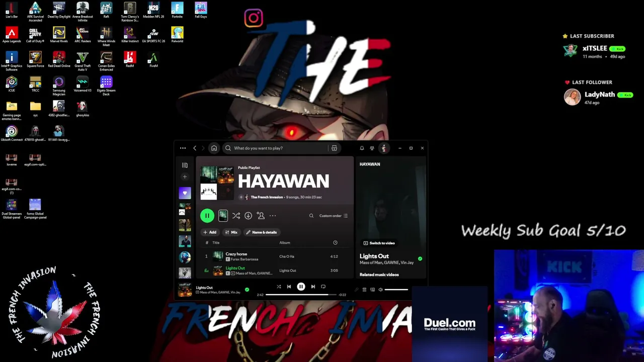The width and height of the screenshot is (644, 362).
Task: Select the Palworld desktop icon
Action: (177, 35)
